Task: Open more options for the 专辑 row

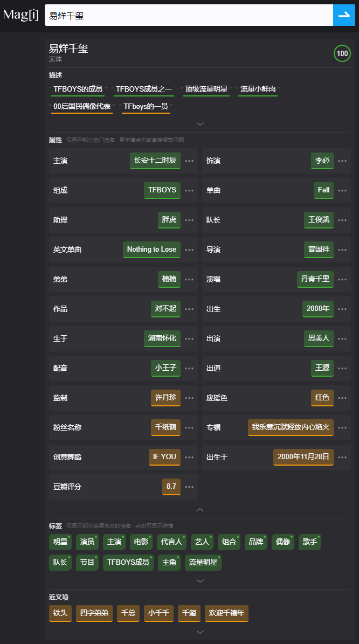Action: [343, 427]
